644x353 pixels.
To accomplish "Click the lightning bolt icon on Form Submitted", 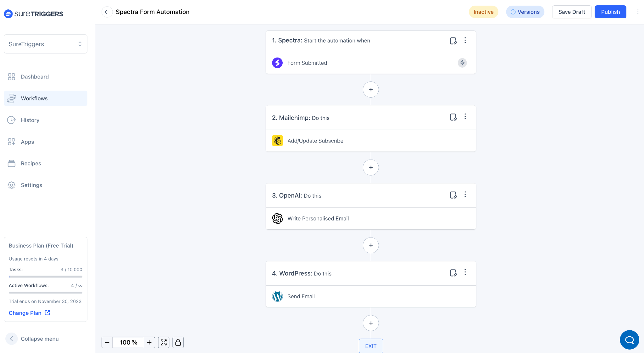I will point(462,63).
